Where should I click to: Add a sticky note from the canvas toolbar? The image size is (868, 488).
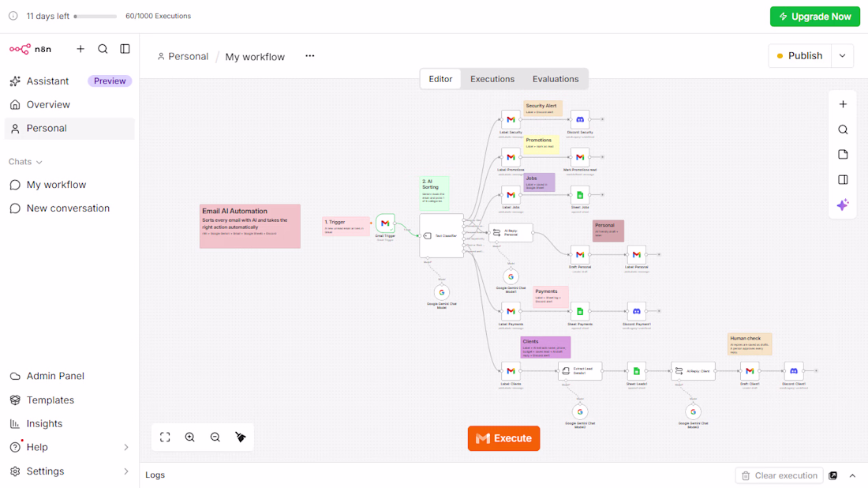843,155
